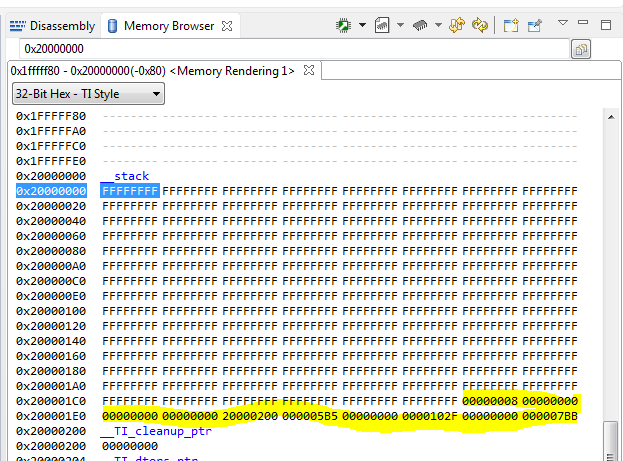Viewport: 623px width, 461px height.
Task: Open the Save Memory dropdown arrow
Action: 400,25
